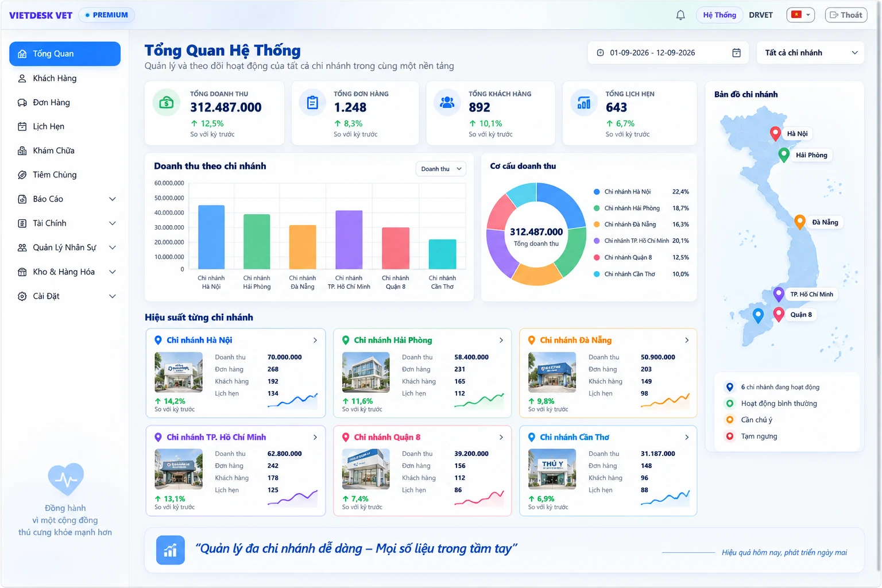Viewport: 882px width, 588px height.
Task: Click the Tổng Lịch Hẹn chart icon
Action: pos(584,103)
